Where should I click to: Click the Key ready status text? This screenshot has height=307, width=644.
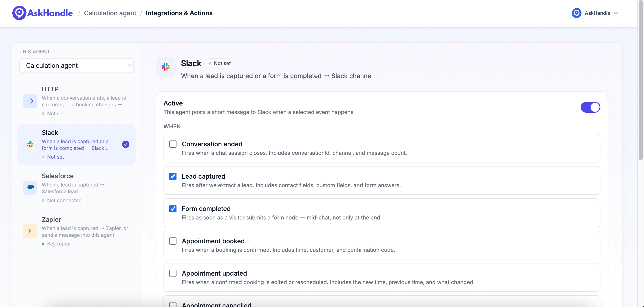pos(59,244)
